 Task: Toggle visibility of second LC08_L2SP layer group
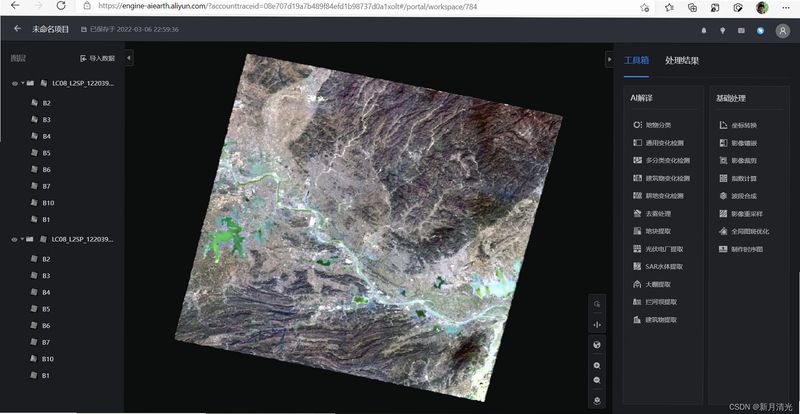point(14,239)
